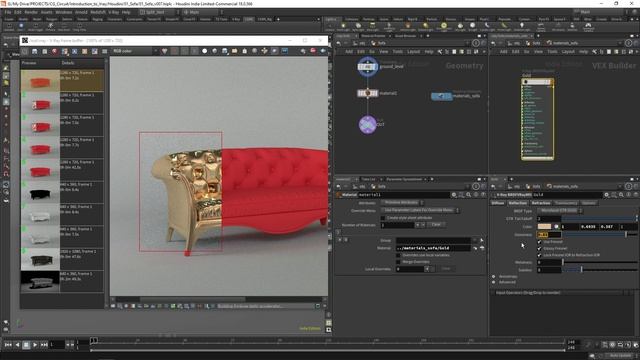Play forward on the timeline
This screenshot has width=640, height=360.
pyautogui.click(x=35, y=345)
